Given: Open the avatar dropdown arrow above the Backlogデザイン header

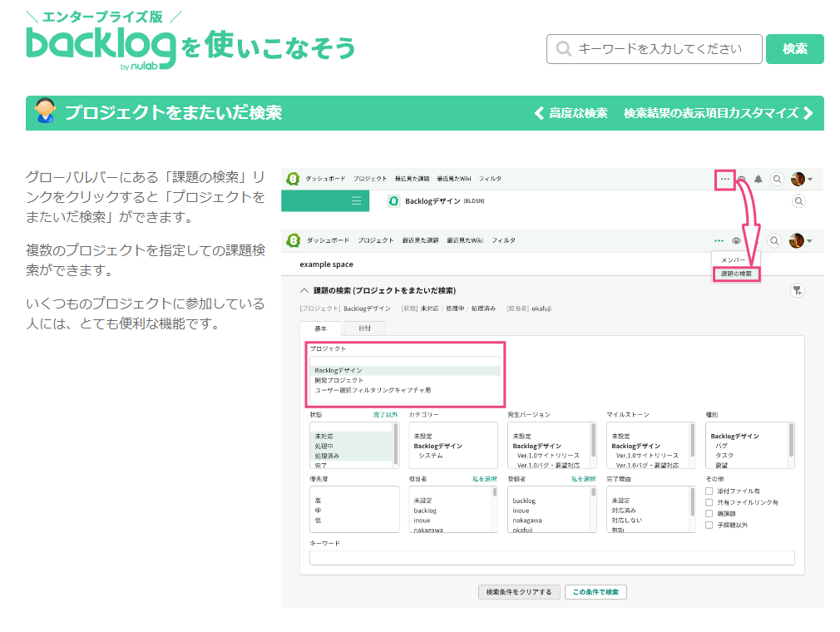Looking at the screenshot, I should tap(810, 180).
